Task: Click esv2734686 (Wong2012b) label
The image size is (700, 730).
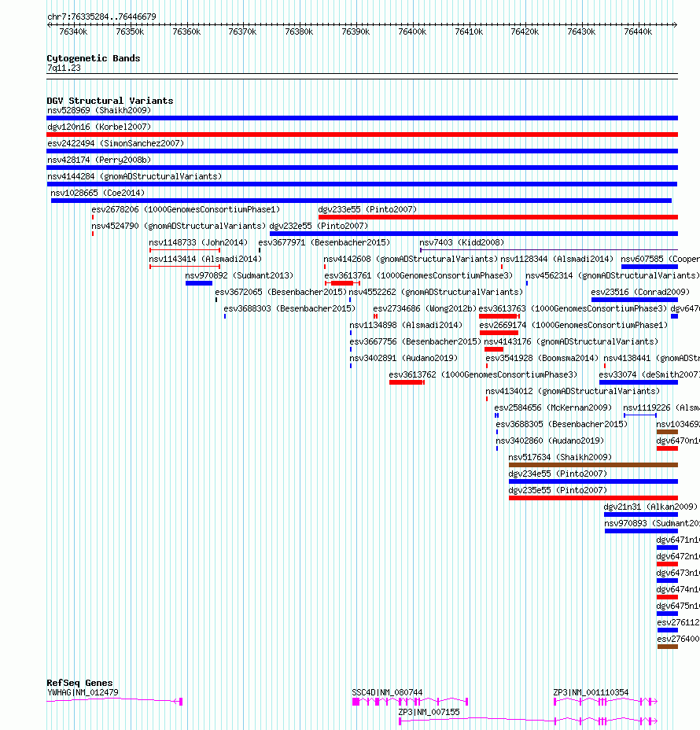Action: [x=425, y=308]
